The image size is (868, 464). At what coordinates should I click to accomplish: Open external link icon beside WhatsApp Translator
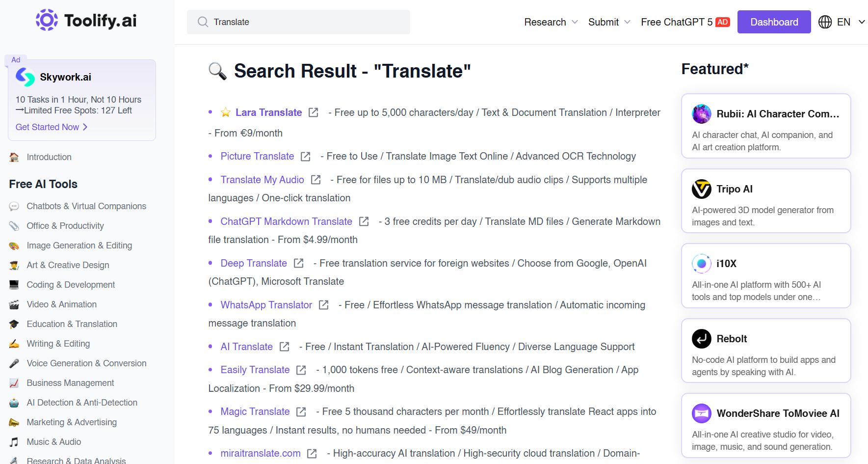point(323,305)
